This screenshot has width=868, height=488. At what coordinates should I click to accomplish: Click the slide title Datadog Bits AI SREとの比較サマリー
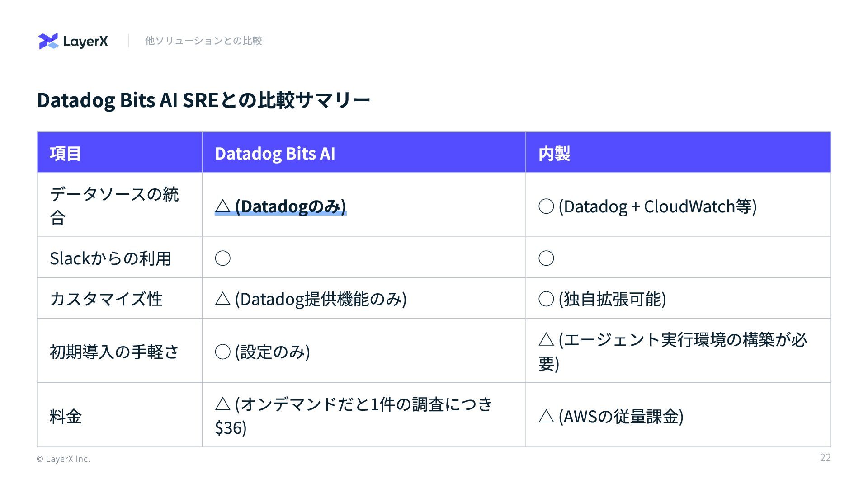(x=203, y=100)
